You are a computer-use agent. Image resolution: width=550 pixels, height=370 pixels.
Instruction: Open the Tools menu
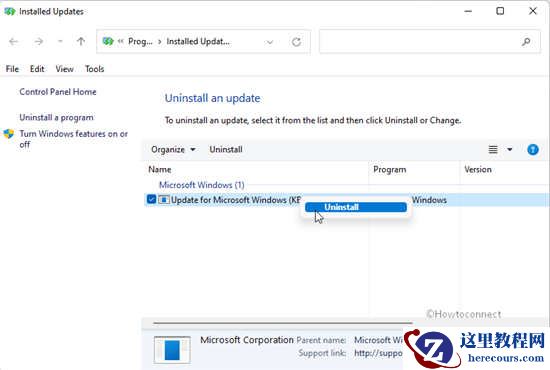(94, 69)
